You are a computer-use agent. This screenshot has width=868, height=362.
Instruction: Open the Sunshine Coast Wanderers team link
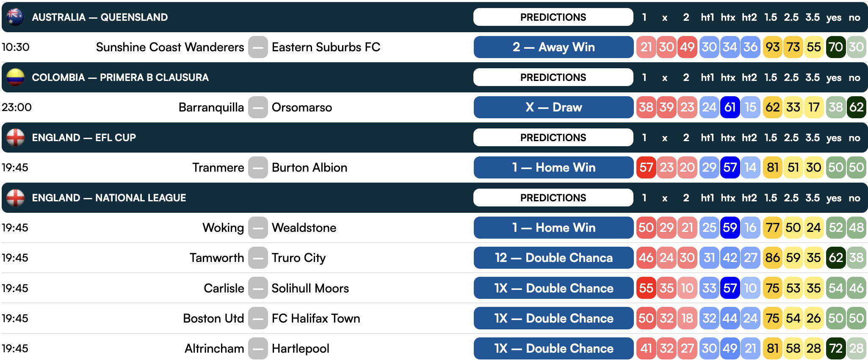(x=170, y=47)
